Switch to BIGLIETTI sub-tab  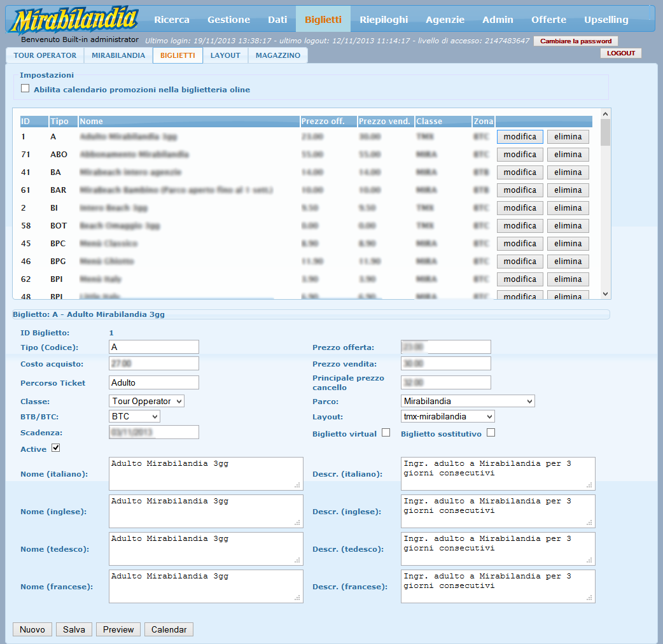click(178, 55)
